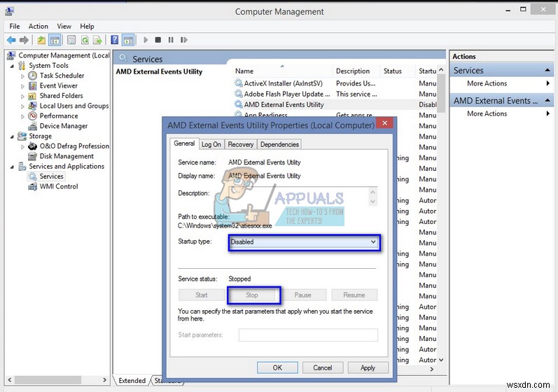Open the Startup type dropdown
The image size is (558, 392).
[304, 242]
